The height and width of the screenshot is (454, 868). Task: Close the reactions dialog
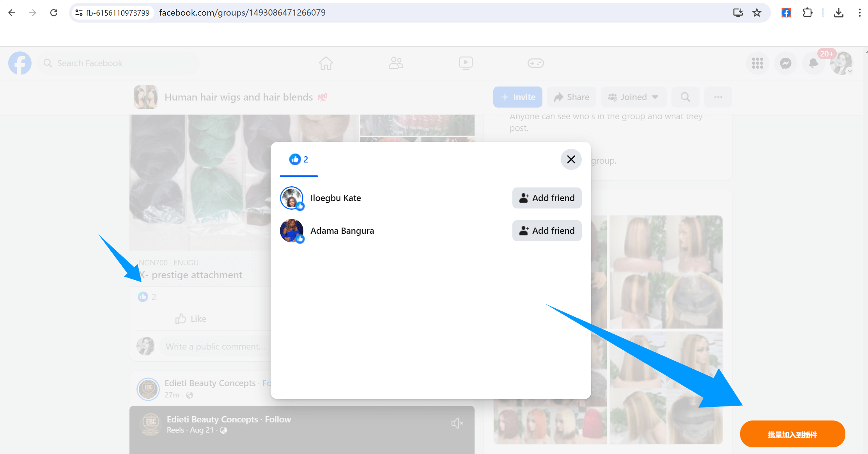click(571, 159)
